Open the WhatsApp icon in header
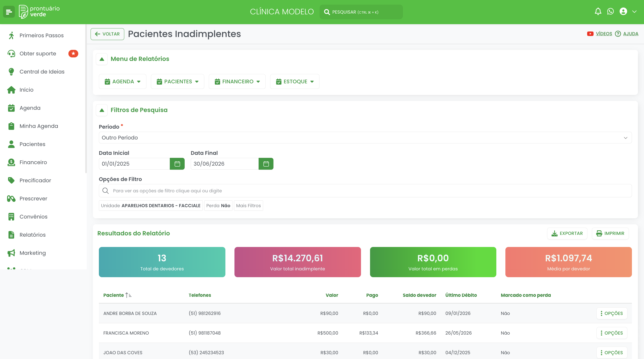The height and width of the screenshot is (359, 644). (611, 12)
